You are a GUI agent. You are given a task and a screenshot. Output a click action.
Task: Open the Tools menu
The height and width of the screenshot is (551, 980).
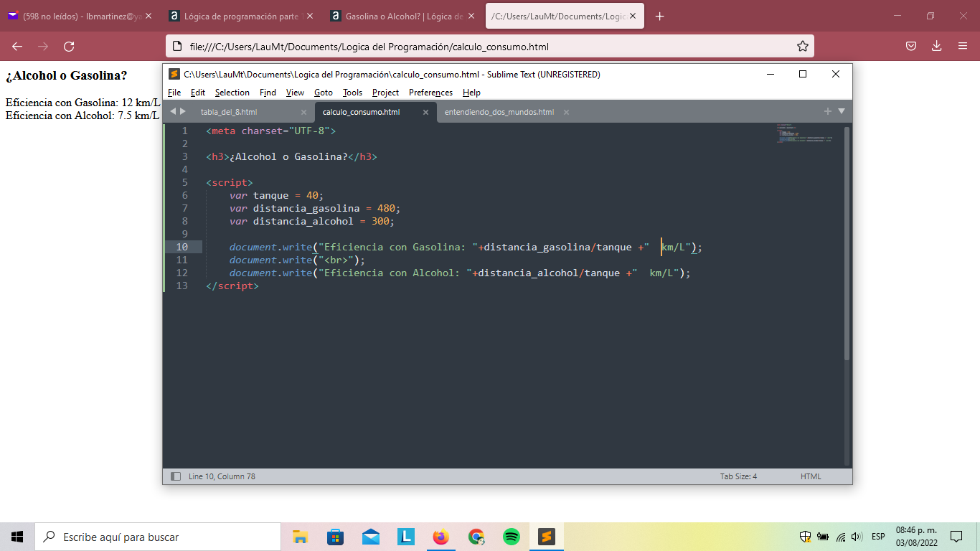point(352,93)
